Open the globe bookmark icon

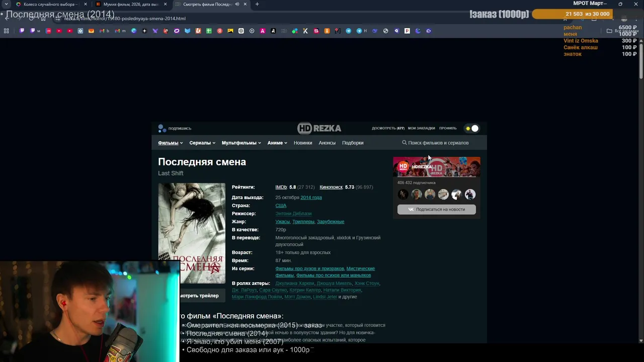[x=386, y=31]
